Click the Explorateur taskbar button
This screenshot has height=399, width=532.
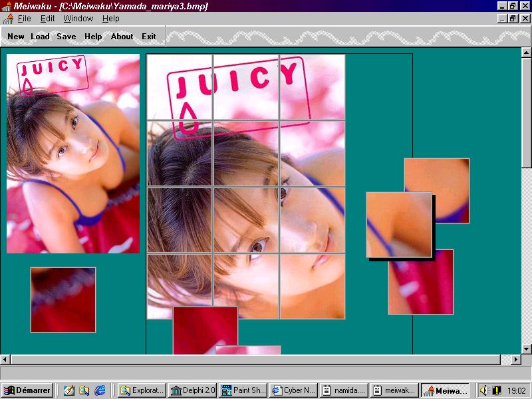(142, 390)
